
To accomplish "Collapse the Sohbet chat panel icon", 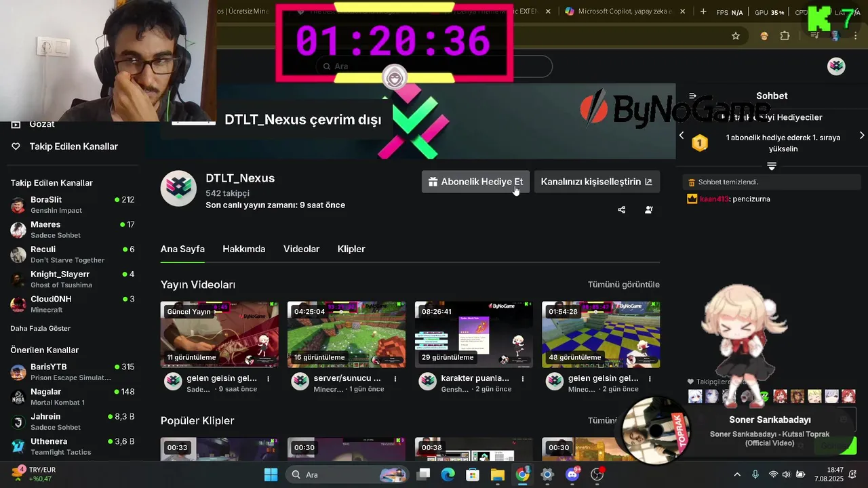I will click(692, 96).
